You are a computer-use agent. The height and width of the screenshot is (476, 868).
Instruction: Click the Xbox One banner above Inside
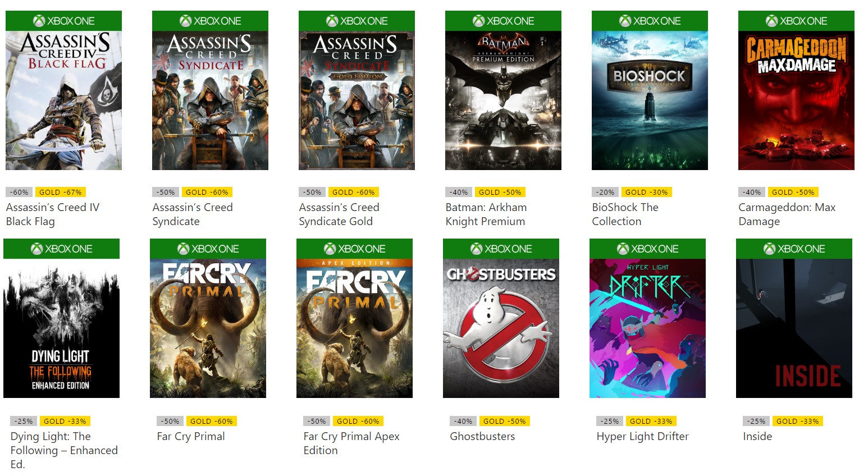point(794,249)
